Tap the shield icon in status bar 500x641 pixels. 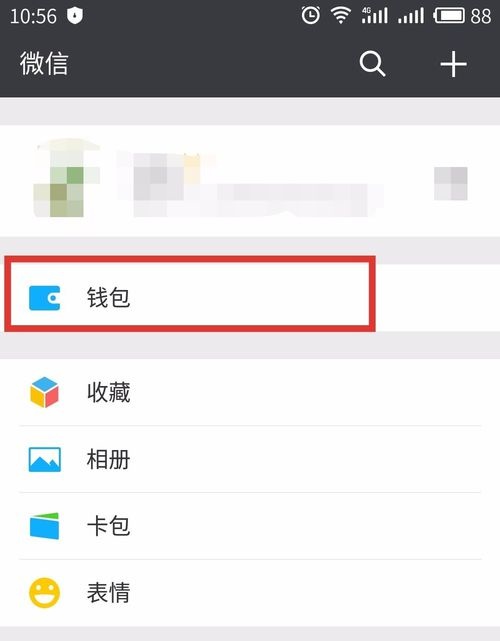point(75,16)
